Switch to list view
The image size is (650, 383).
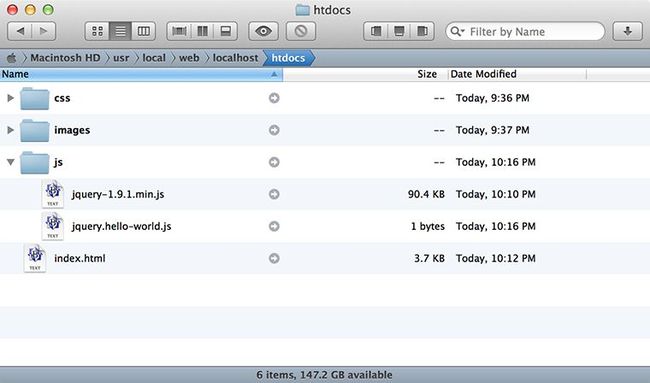(121, 31)
